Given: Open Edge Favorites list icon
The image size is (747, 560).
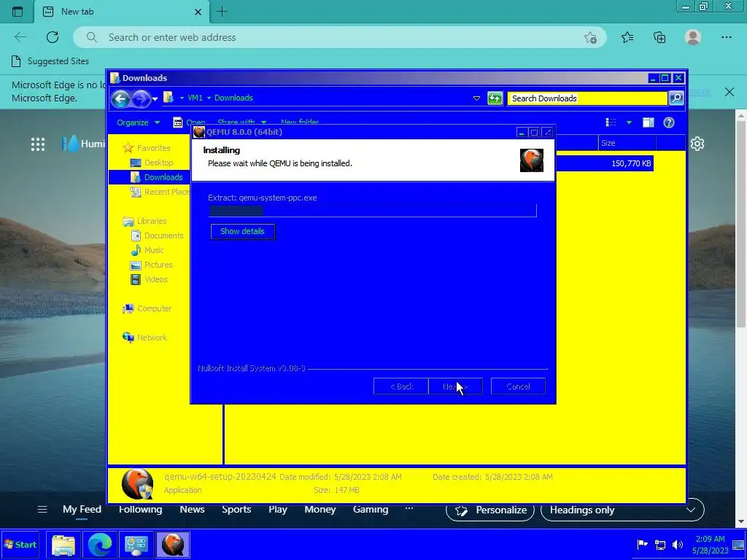Looking at the screenshot, I should click(x=627, y=37).
